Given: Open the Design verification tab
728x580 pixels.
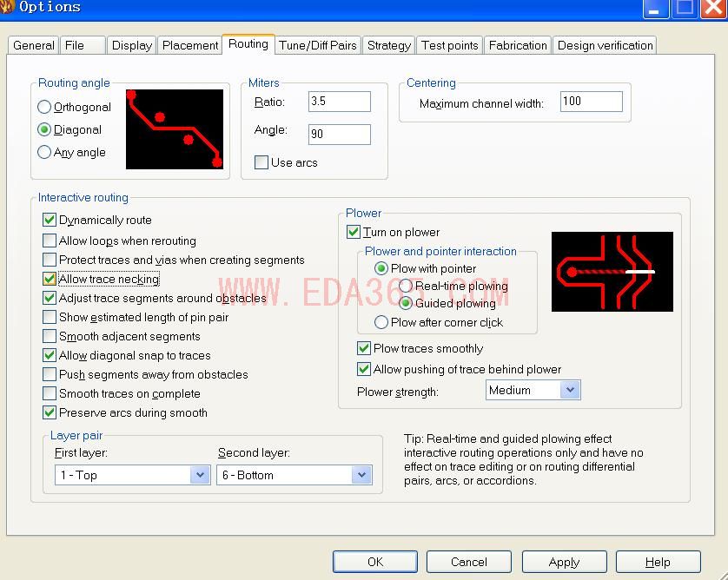Looking at the screenshot, I should (605, 45).
